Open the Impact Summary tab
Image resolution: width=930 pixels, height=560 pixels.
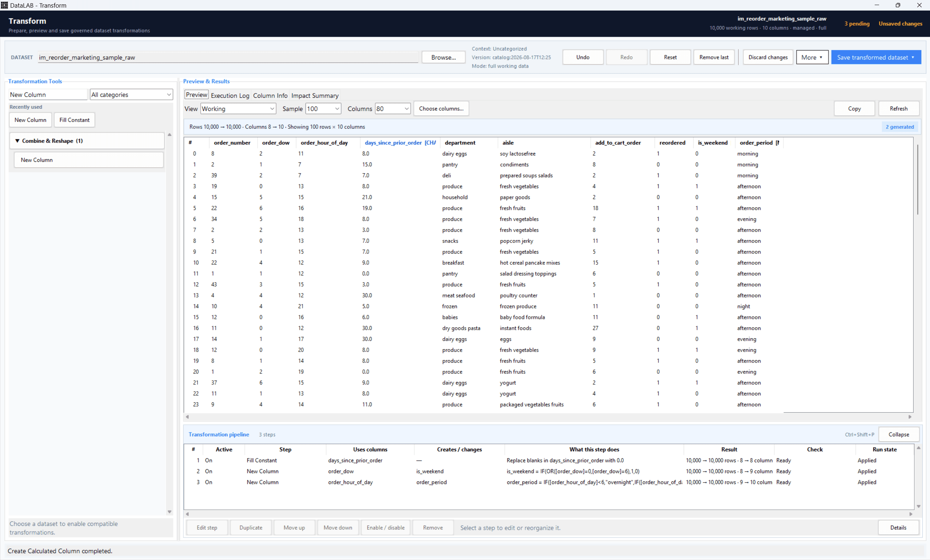tap(315, 96)
